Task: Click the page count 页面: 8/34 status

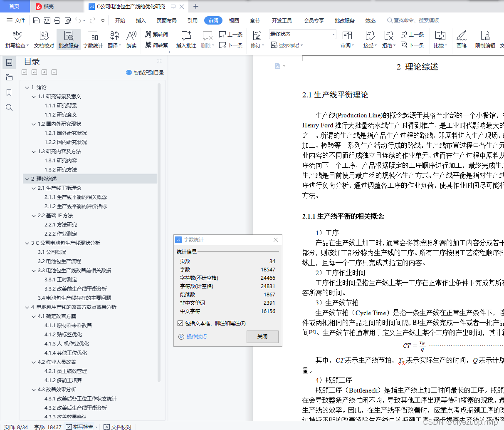Action: point(16,427)
